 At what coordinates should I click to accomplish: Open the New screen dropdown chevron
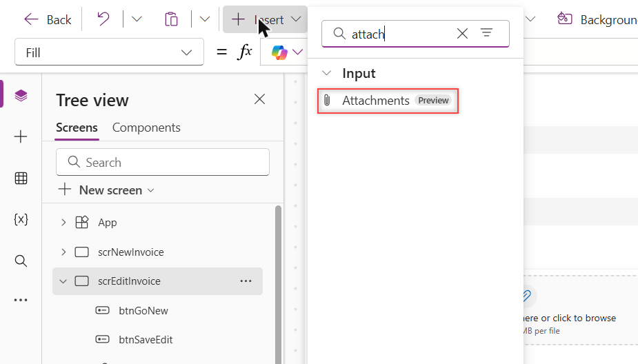[x=150, y=190]
